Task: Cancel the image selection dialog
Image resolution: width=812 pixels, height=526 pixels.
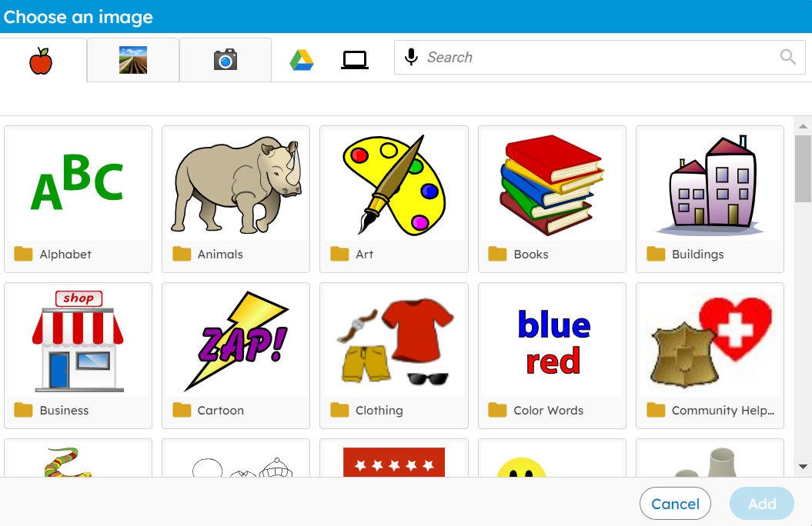Action: (675, 503)
